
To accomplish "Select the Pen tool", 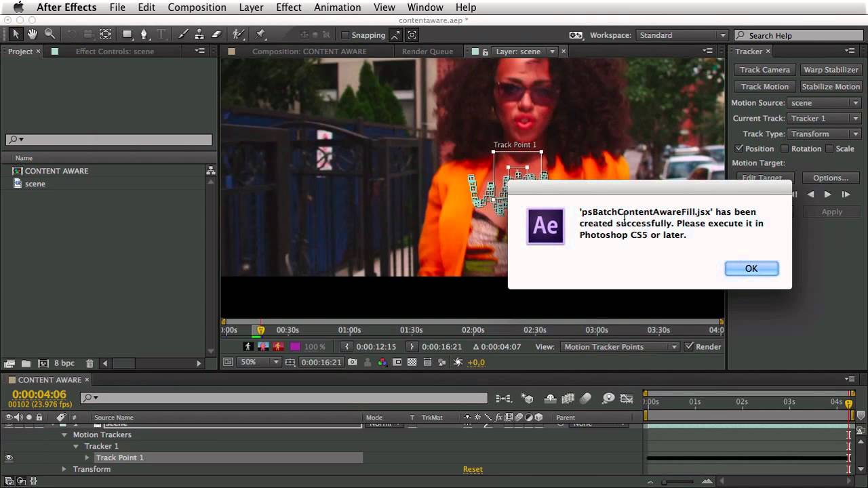I will point(144,34).
